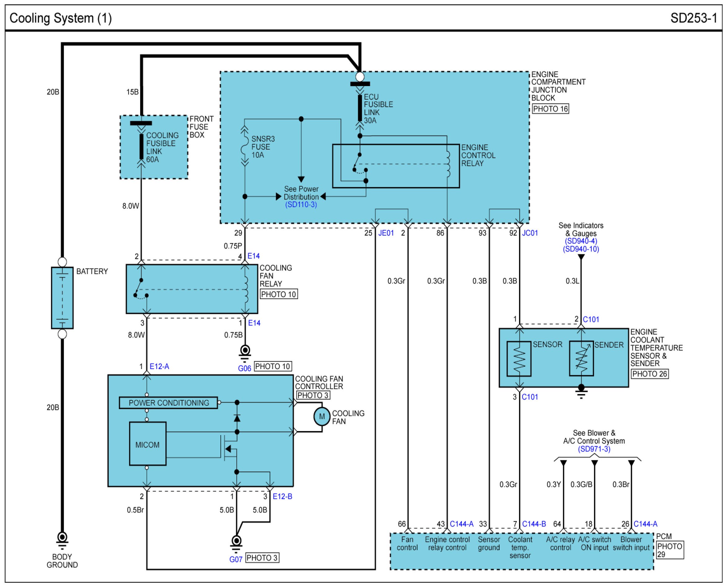Click the JE01 connector label
Screen dimensions: 728x588
pyautogui.click(x=386, y=233)
